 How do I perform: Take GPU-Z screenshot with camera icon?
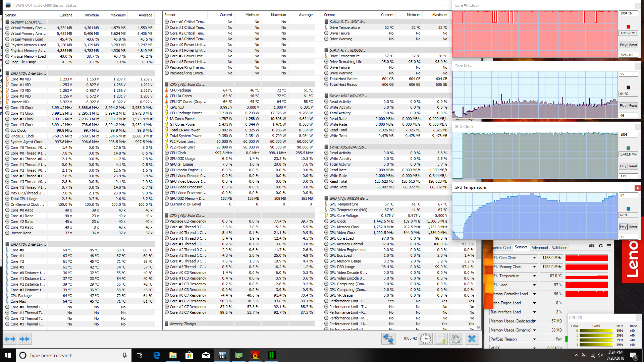click(592, 246)
